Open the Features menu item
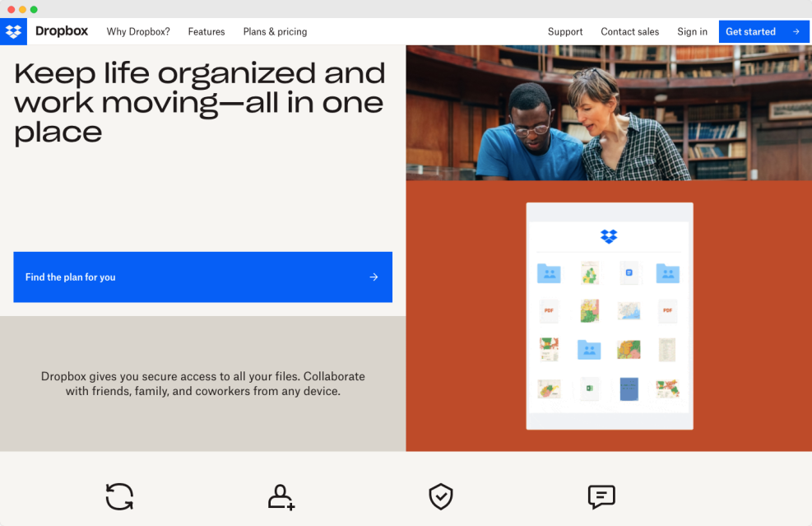This screenshot has height=526, width=812. pyautogui.click(x=206, y=31)
